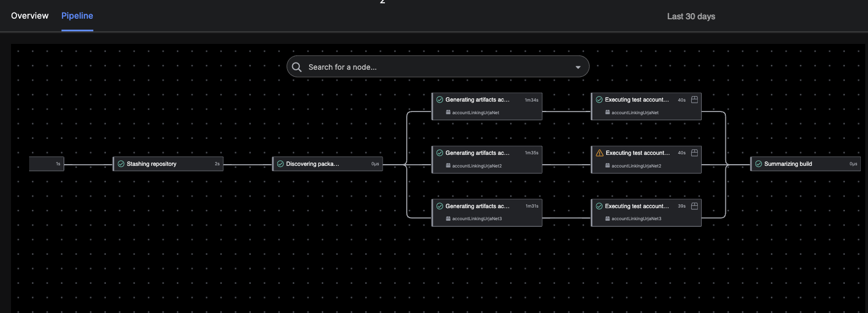Click success checkmark on Discovering packages node

click(281, 164)
